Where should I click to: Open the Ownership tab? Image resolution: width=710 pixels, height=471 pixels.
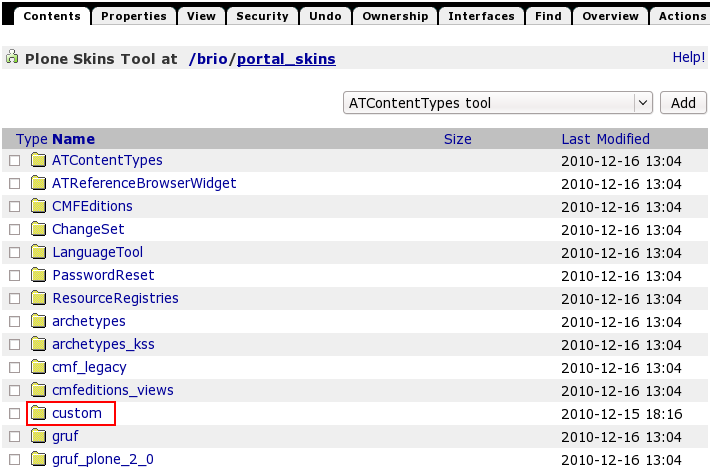point(395,16)
